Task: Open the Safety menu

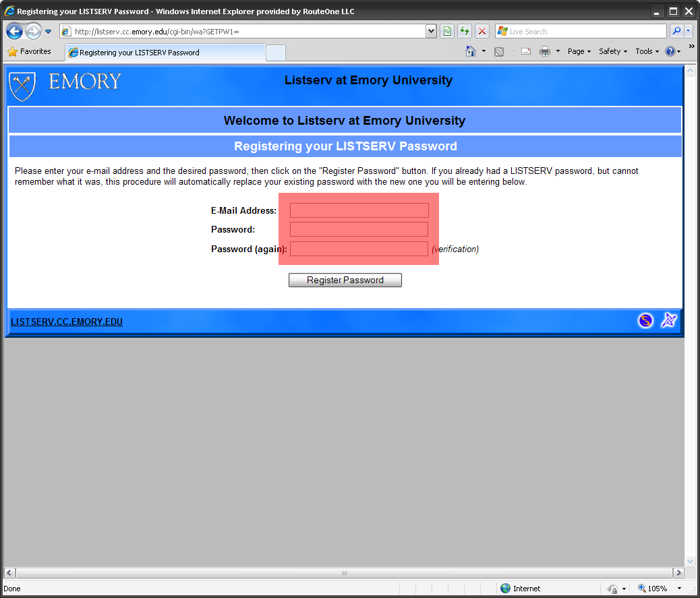Action: tap(613, 51)
